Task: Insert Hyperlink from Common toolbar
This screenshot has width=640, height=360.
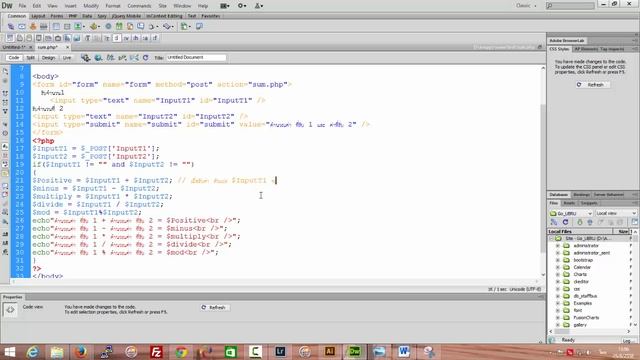Action: click(11, 27)
